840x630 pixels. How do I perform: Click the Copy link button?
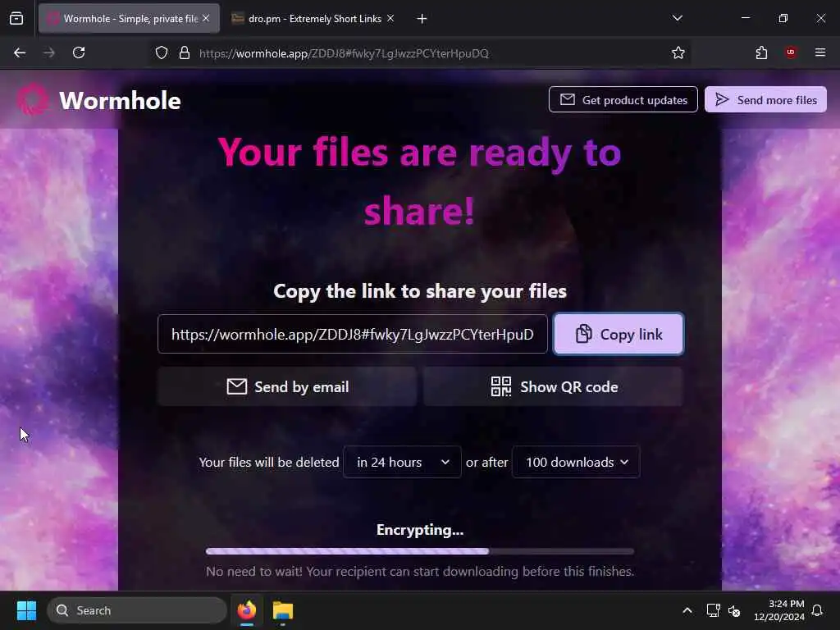pos(619,334)
